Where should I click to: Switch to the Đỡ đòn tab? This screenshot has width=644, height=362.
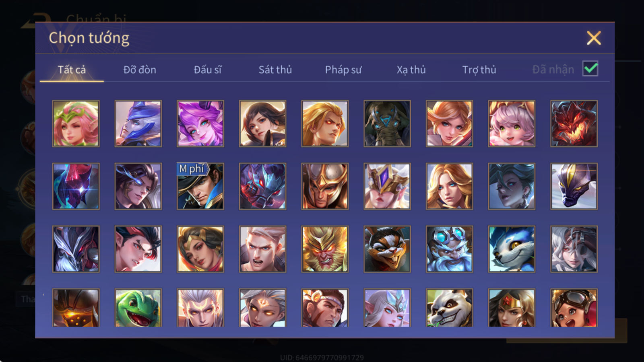140,70
